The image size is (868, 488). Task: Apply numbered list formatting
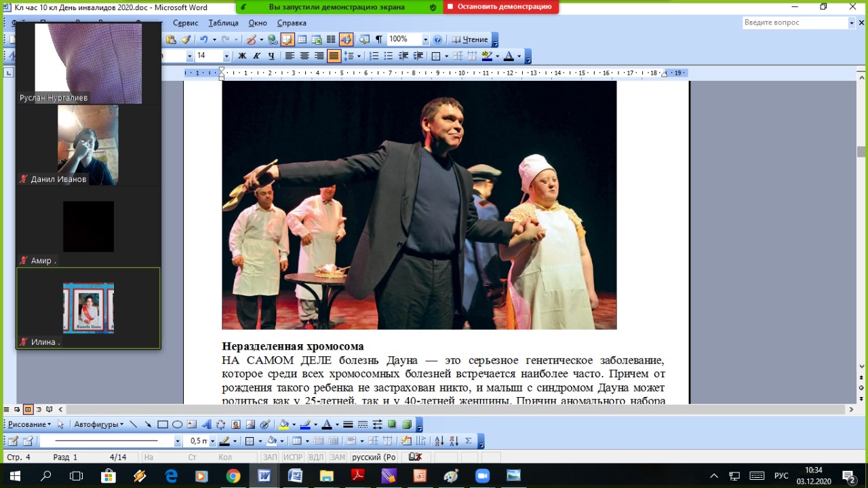(374, 56)
